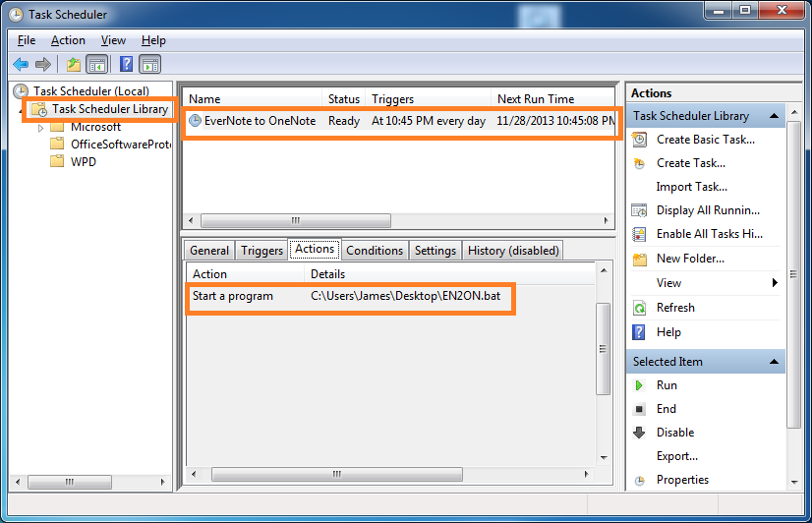
Task: Click the Actions pane scroll down arrow
Action: pos(794,483)
